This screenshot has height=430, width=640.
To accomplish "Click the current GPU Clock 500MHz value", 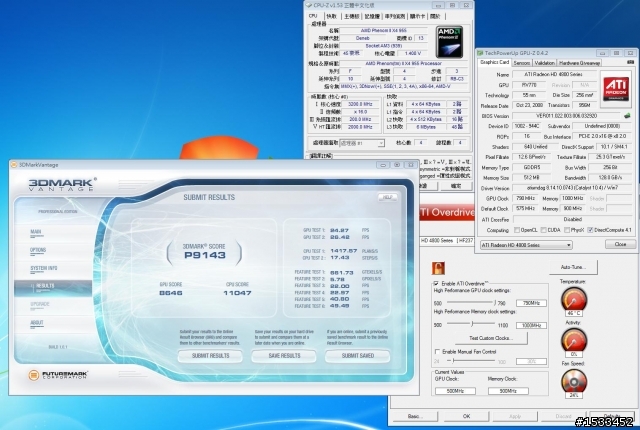I will coord(455,391).
